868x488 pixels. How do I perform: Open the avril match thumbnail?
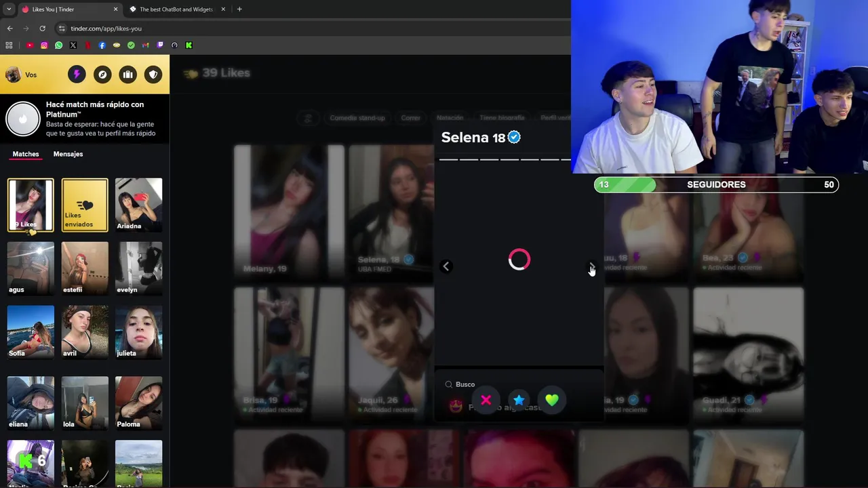(85, 332)
